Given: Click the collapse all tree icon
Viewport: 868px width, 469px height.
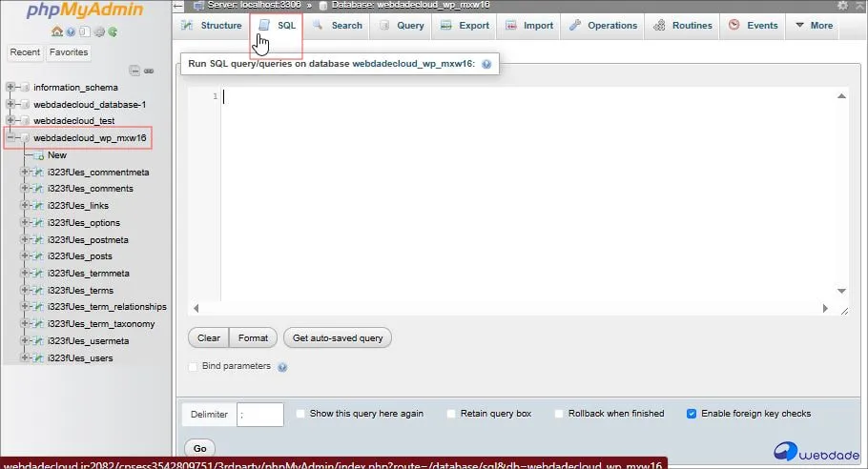Looking at the screenshot, I should coord(135,71).
